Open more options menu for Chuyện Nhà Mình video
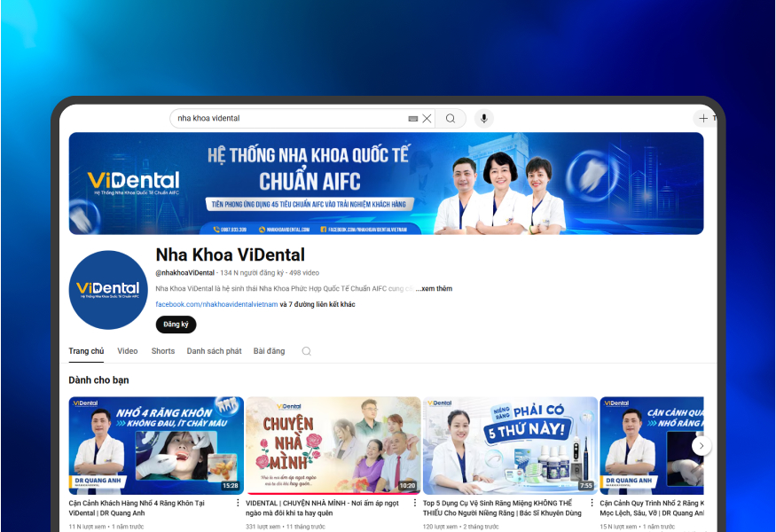Image resolution: width=776 pixels, height=532 pixels. pos(415,503)
